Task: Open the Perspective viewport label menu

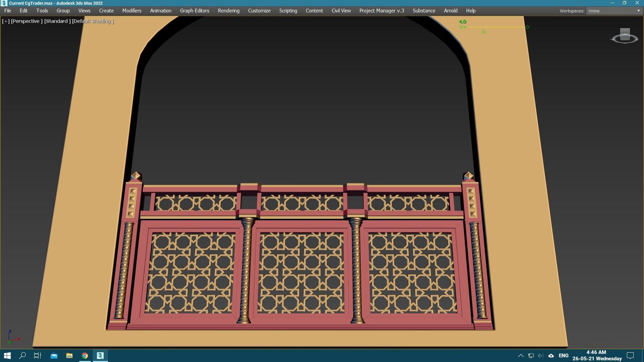Action: [x=26, y=21]
